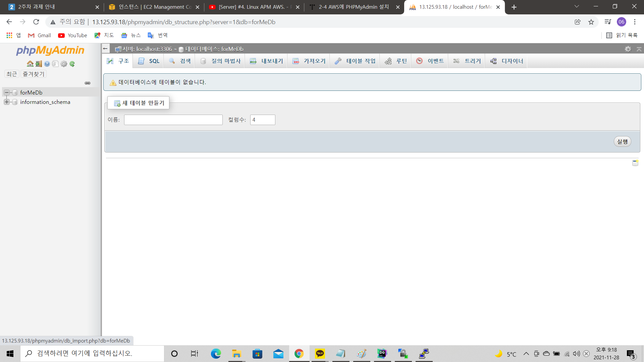Image resolution: width=644 pixels, height=362 pixels.
Task: Click the logout door icon
Action: [x=39, y=64]
